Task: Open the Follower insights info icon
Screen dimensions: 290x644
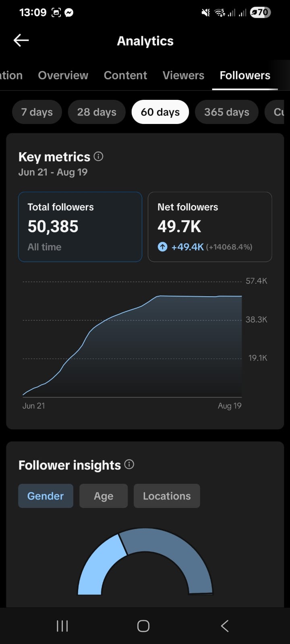Action: pyautogui.click(x=129, y=464)
